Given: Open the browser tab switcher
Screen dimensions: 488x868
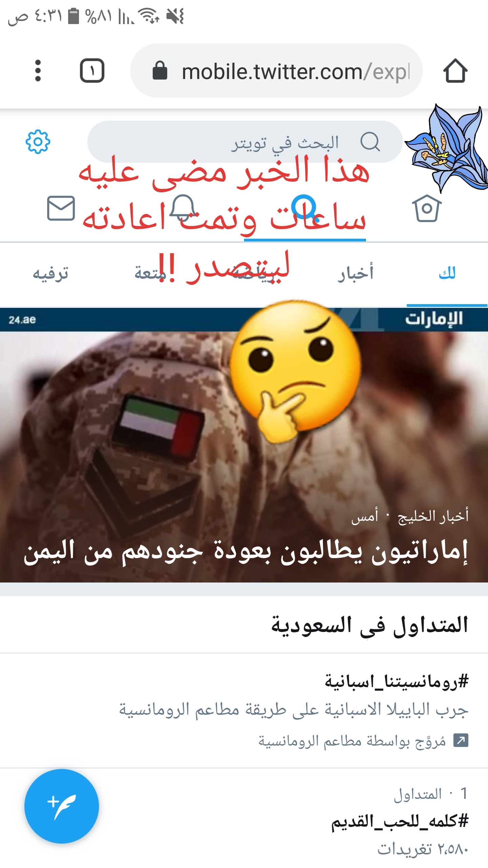Looking at the screenshot, I should [92, 71].
